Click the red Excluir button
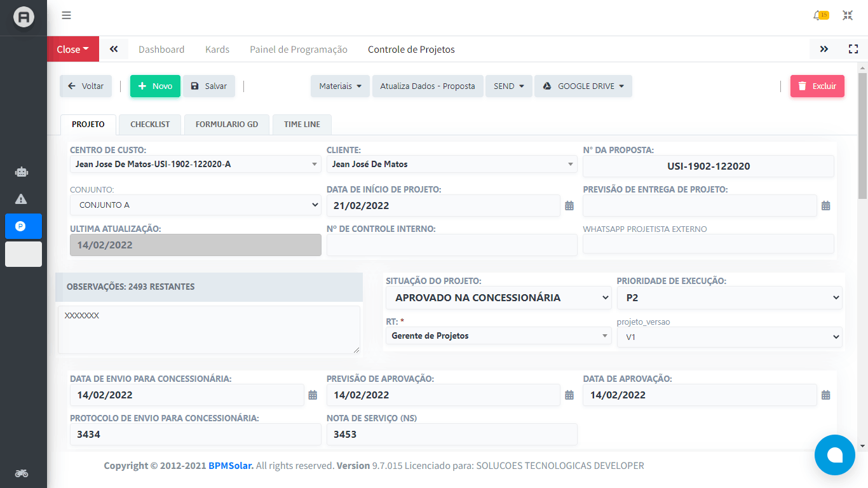The width and height of the screenshot is (868, 488). point(817,86)
